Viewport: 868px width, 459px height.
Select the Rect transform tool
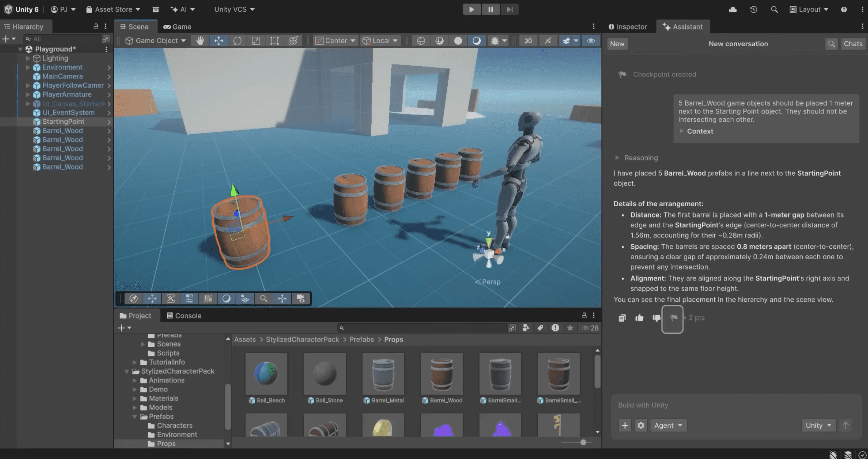coord(274,41)
